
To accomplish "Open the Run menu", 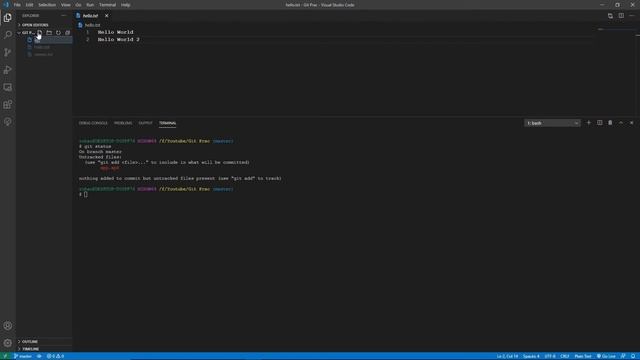I will (90, 5).
